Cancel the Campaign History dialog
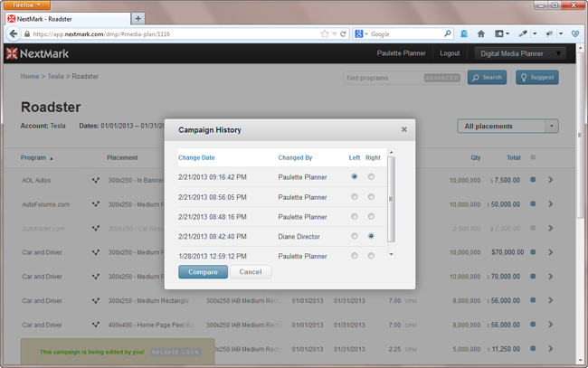Image resolution: width=588 pixels, height=368 pixels. [x=251, y=272]
